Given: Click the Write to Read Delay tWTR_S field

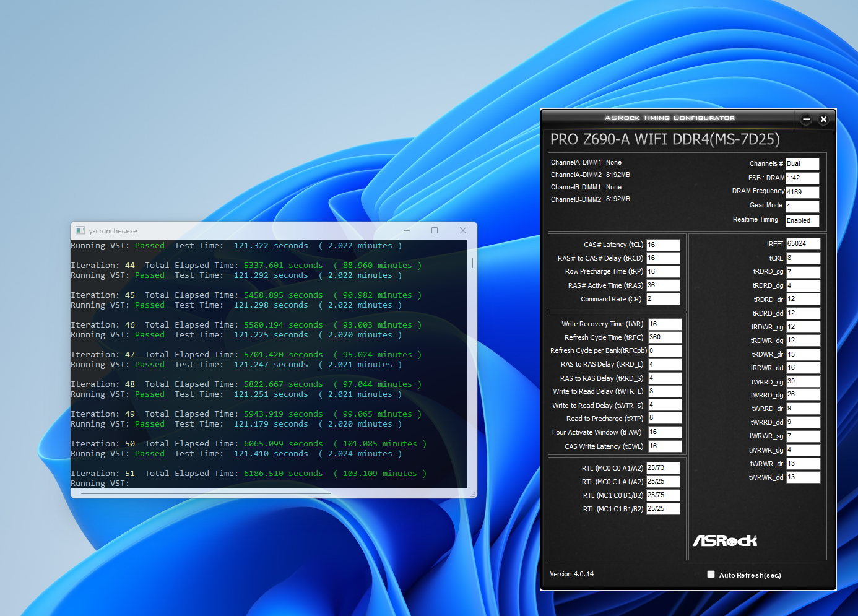Looking at the screenshot, I should (665, 406).
